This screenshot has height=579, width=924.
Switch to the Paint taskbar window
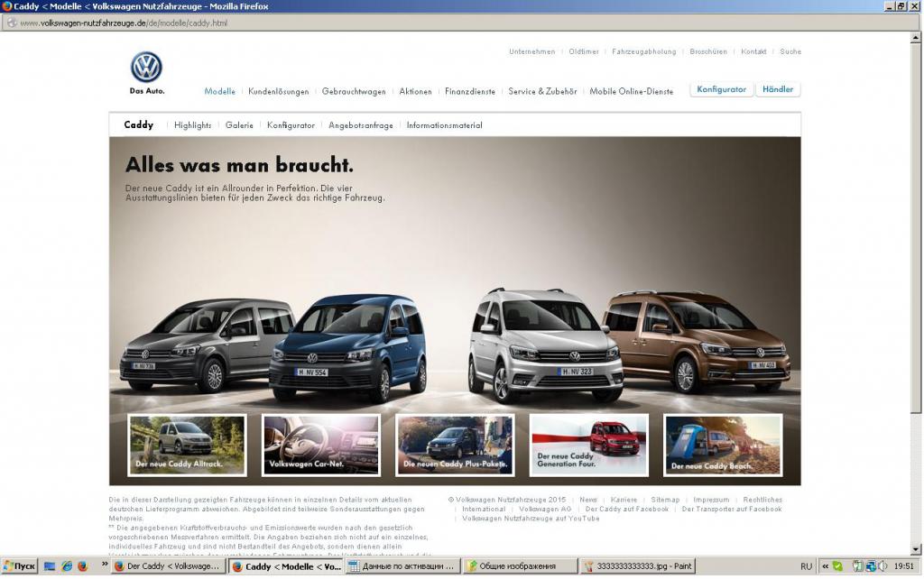(x=638, y=566)
